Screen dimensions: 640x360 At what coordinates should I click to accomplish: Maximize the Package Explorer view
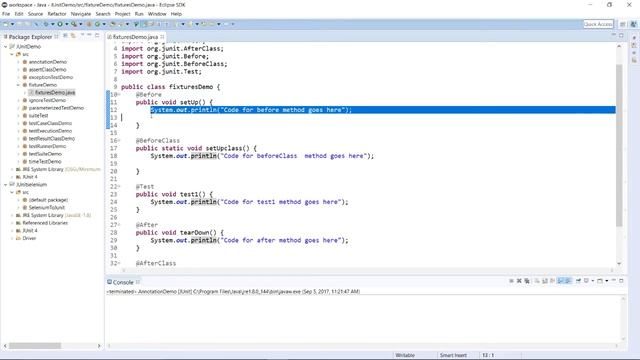tap(97, 36)
